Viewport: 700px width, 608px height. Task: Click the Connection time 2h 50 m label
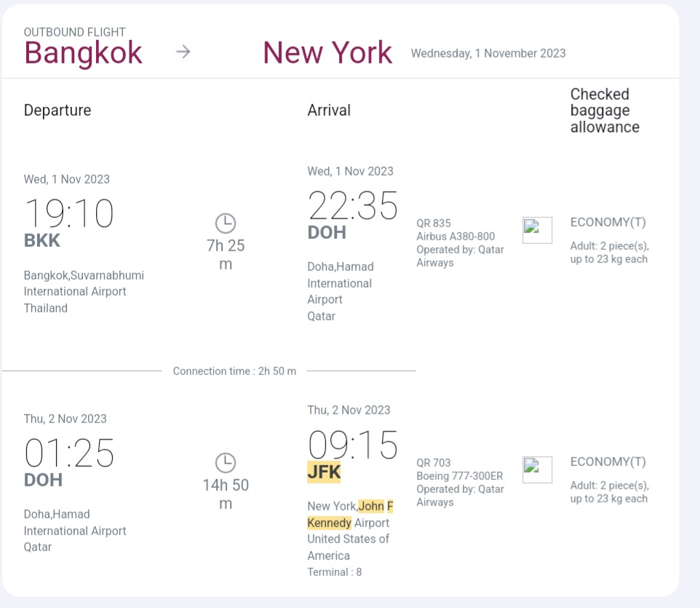(234, 371)
